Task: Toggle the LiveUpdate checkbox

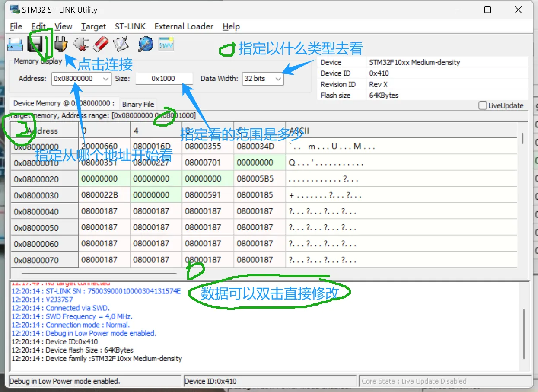Action: tap(483, 105)
